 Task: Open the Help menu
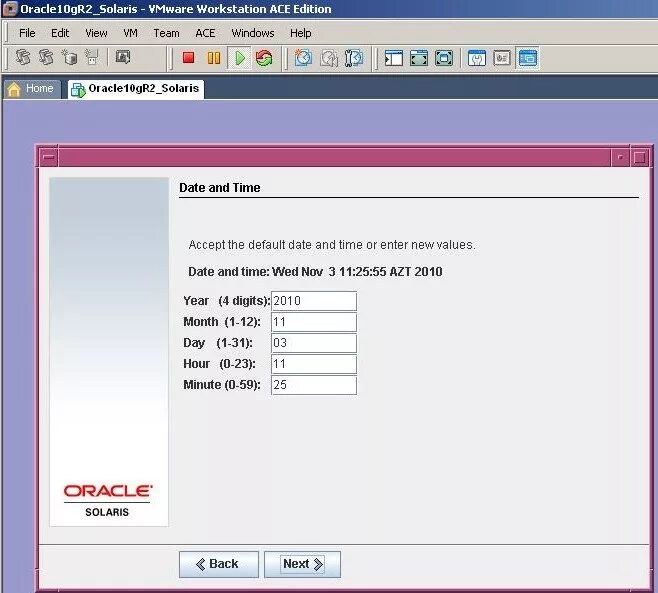[300, 33]
